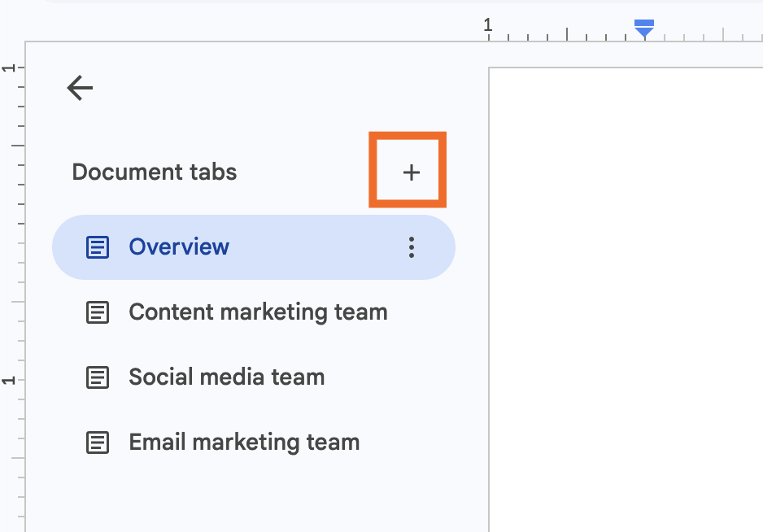The image size is (763, 532).
Task: Select the Overview tab
Action: (x=254, y=247)
